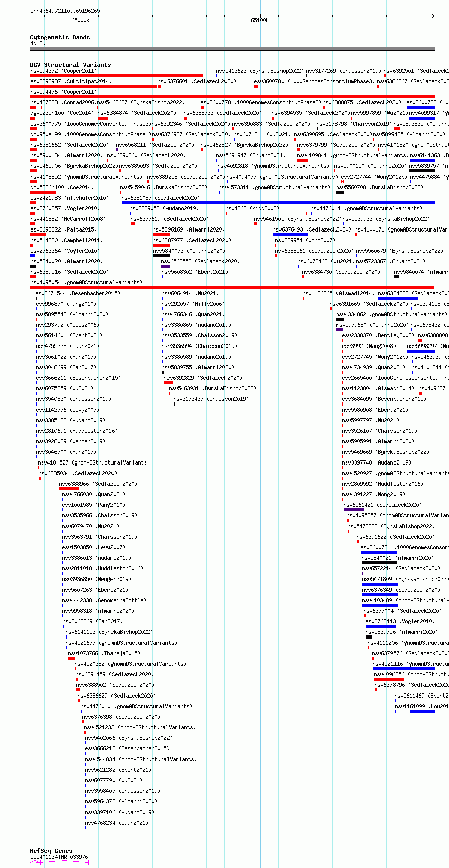Open esv1503850 (Levy2007) variant

coord(93,548)
